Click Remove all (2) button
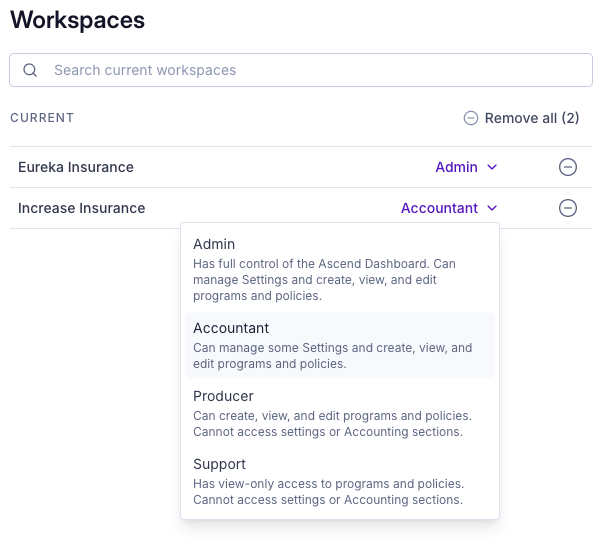The height and width of the screenshot is (538, 602). pos(521,118)
